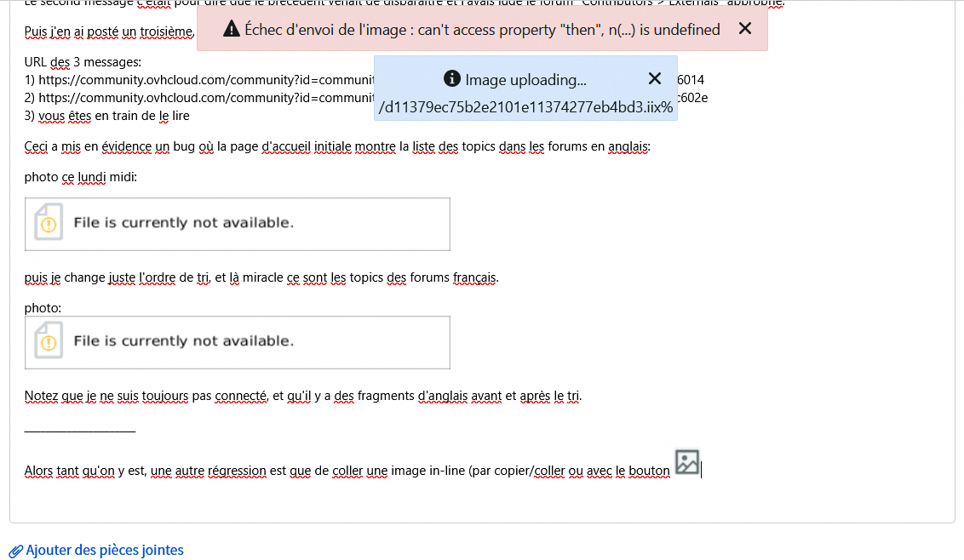This screenshot has height=560, width=964.
Task: Click file warning icon below "photo ce lundi midi:"
Action: [48, 223]
